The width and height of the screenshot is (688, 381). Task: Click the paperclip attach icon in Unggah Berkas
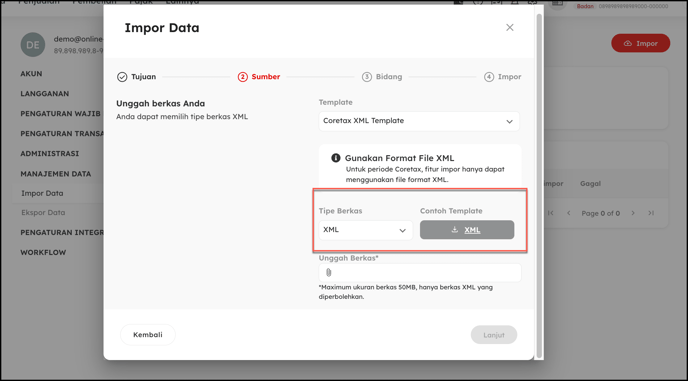[328, 273]
